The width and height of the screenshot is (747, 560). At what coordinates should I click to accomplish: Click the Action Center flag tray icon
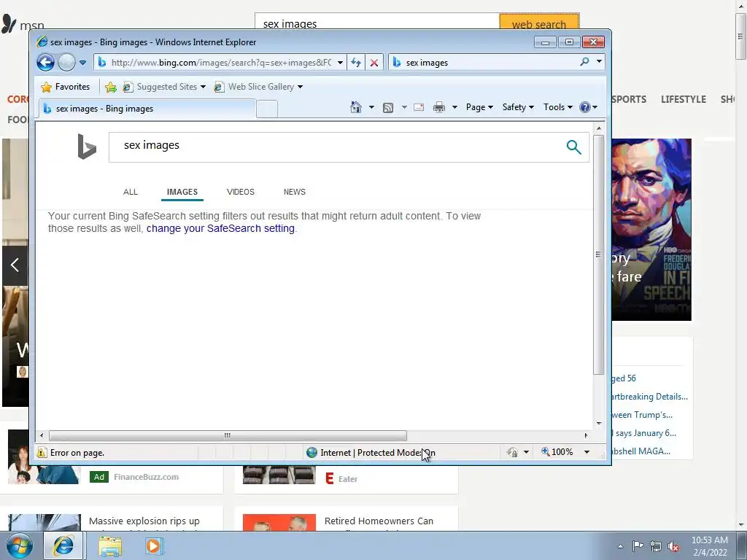pyautogui.click(x=638, y=546)
